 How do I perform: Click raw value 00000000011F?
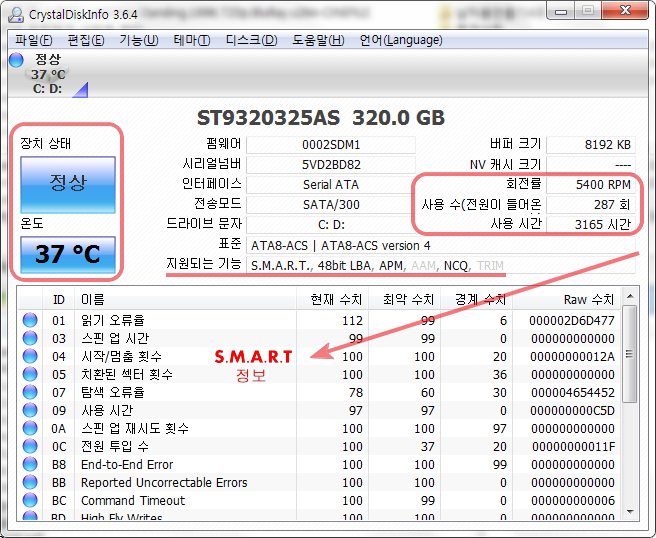point(574,446)
